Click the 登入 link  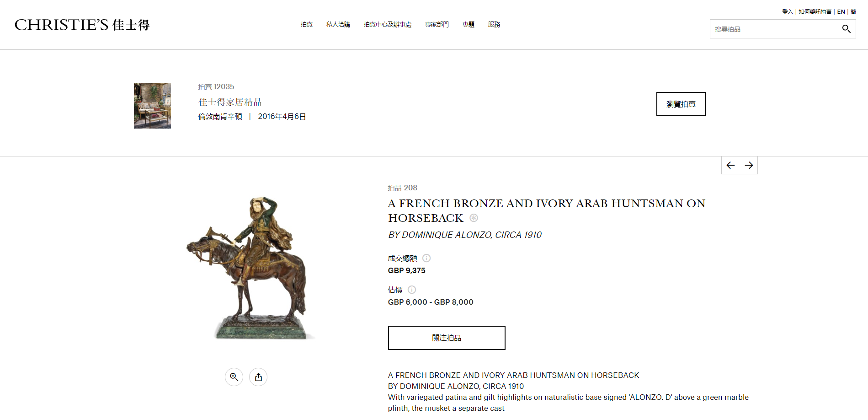tap(787, 12)
